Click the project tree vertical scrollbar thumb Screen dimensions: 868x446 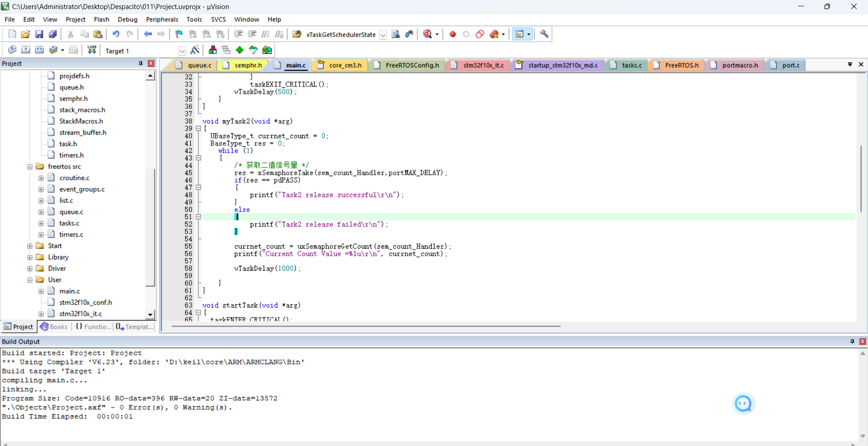150,227
